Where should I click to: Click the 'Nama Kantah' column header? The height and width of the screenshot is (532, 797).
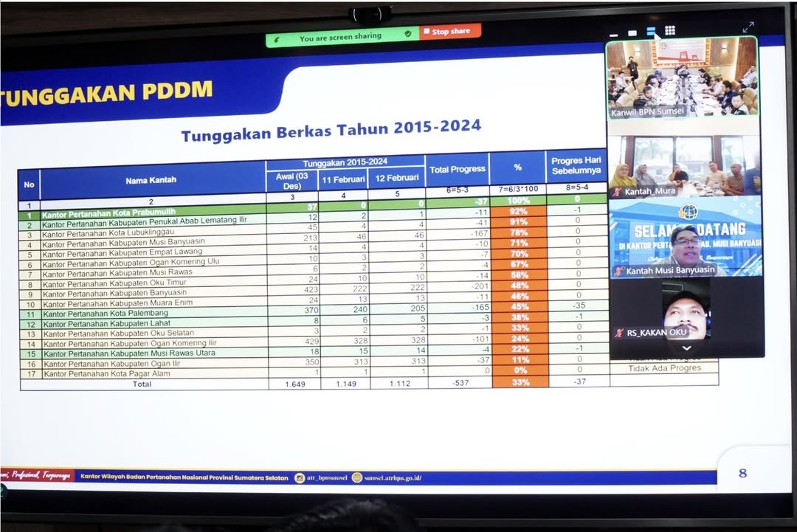point(151,179)
